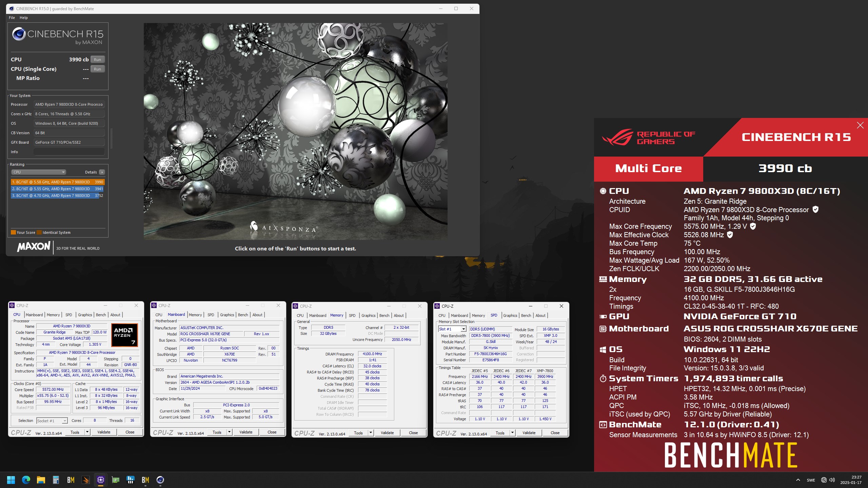Show hidden tray icons chevron

(798, 480)
